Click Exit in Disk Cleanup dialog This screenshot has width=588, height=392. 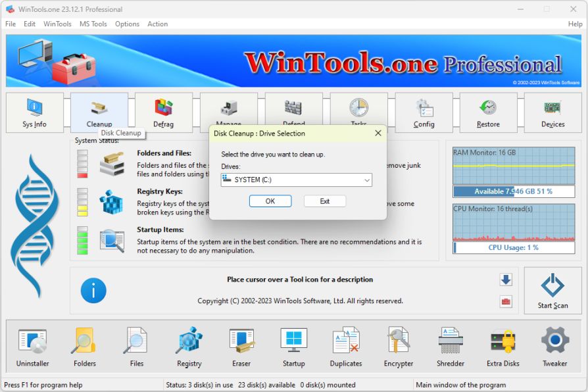pos(325,201)
